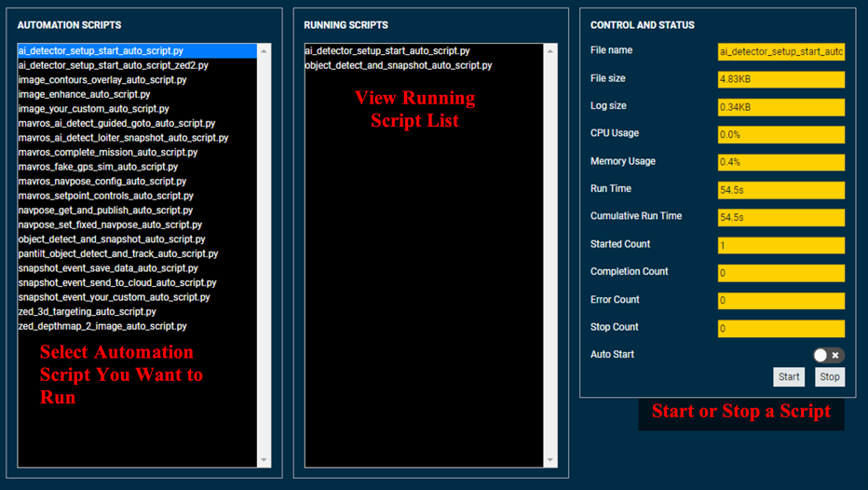Select mavros_complete_mission_auto_script.py
The height and width of the screenshot is (490, 868).
tap(137, 152)
